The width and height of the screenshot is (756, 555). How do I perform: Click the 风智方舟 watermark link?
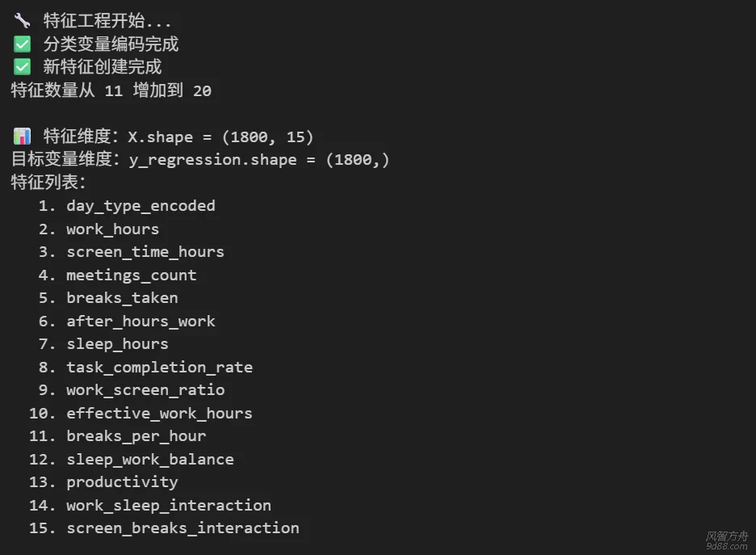[x=727, y=539]
